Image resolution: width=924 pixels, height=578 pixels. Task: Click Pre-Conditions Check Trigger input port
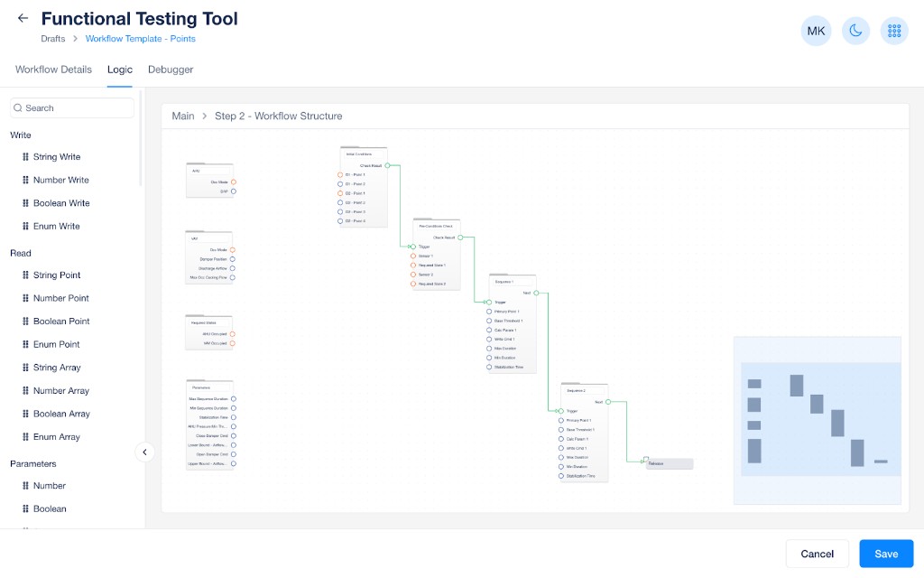click(413, 247)
